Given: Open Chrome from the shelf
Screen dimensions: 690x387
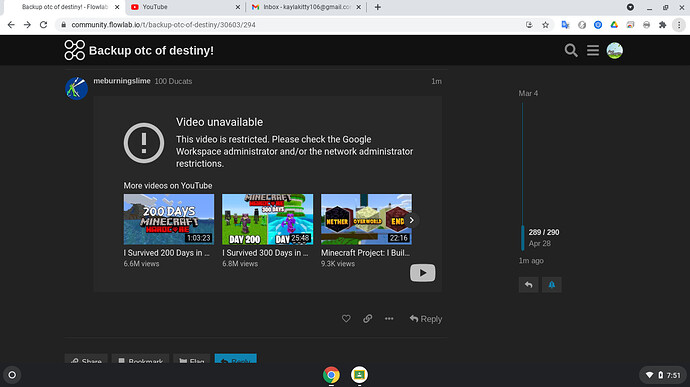Looking at the screenshot, I should (331, 375).
